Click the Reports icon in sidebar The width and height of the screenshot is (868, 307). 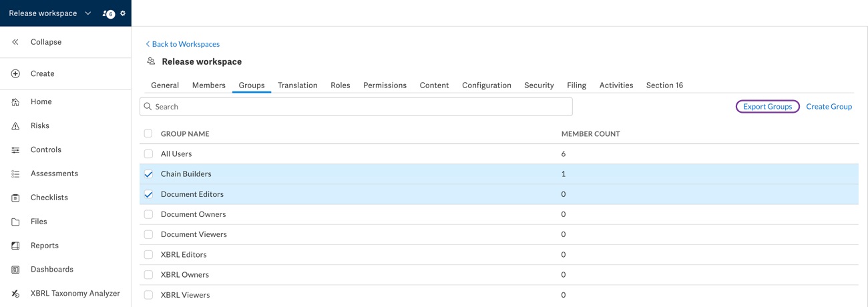15,246
